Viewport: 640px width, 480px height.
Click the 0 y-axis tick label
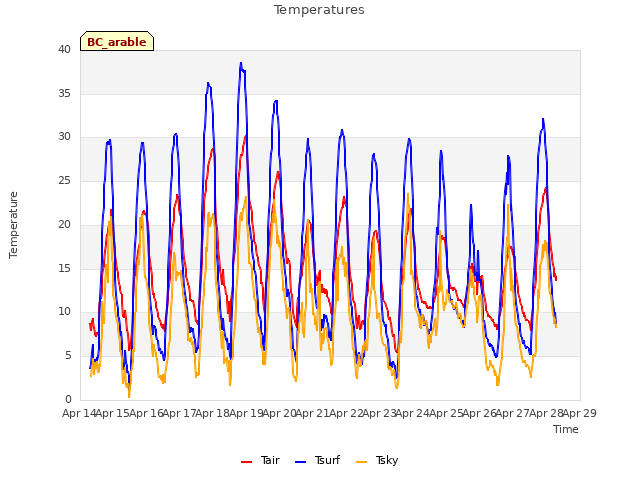68,399
